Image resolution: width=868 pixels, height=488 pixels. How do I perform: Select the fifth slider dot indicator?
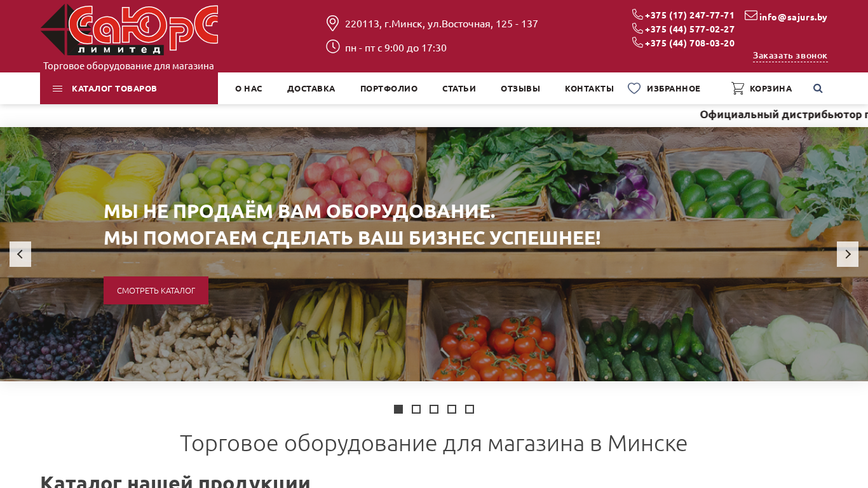tap(470, 409)
